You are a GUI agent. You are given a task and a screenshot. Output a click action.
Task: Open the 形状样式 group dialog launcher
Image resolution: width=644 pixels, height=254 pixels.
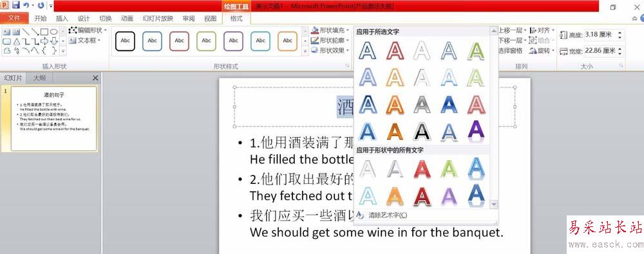coord(348,66)
